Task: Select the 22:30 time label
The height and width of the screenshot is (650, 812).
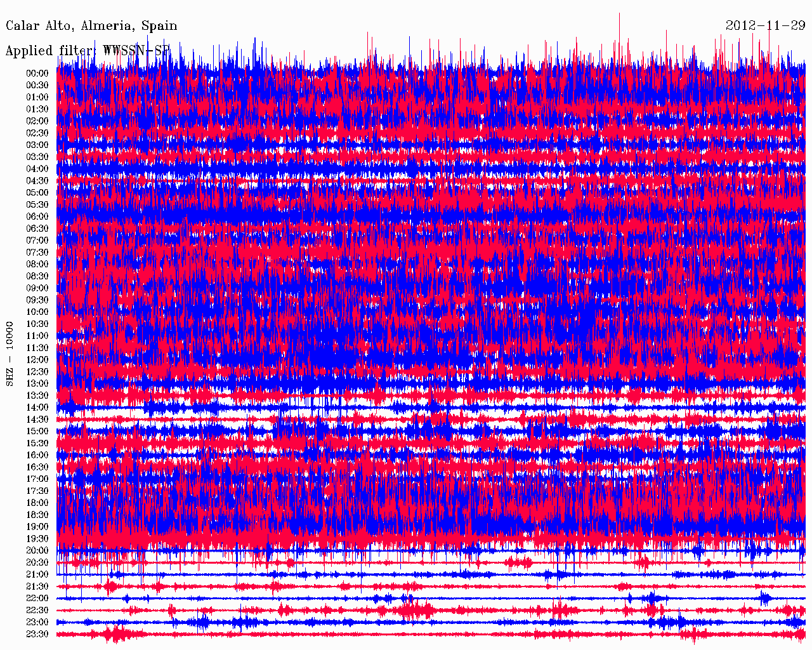Action: (x=37, y=610)
